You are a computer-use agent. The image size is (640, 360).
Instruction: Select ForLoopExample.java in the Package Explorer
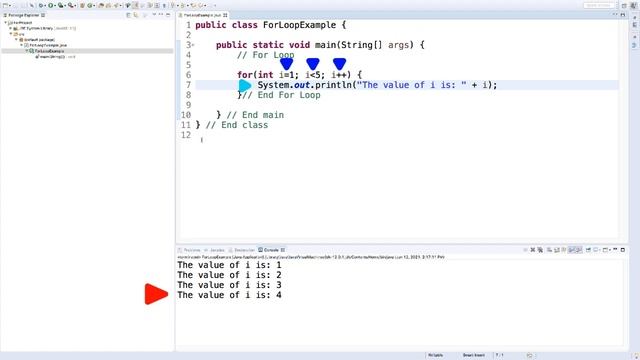click(48, 45)
